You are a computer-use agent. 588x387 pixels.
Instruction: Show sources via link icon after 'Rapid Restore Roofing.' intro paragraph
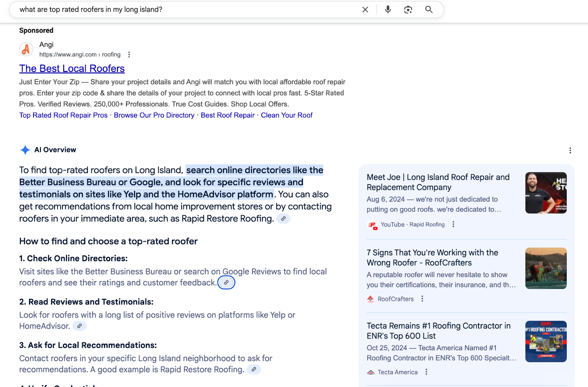tap(283, 219)
